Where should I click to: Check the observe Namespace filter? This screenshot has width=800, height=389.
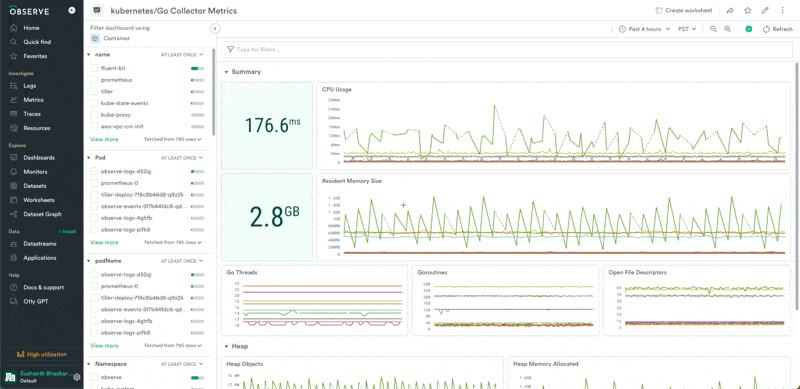pyautogui.click(x=94, y=377)
